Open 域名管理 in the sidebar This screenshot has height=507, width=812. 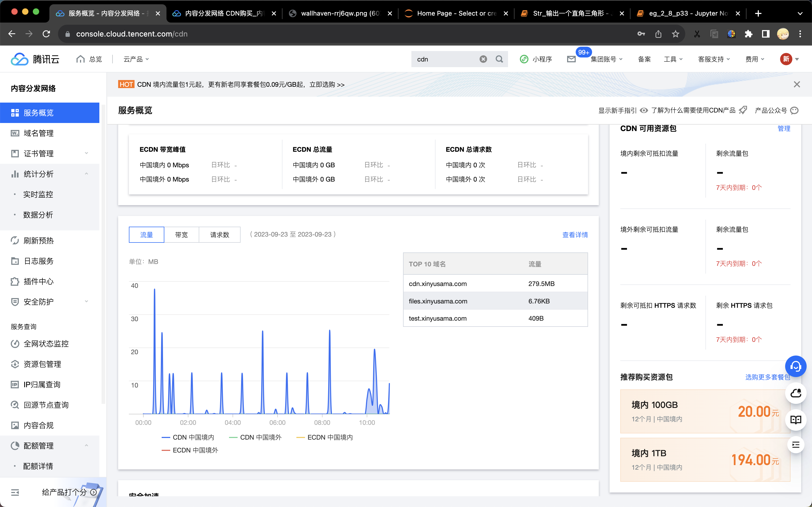(50, 133)
